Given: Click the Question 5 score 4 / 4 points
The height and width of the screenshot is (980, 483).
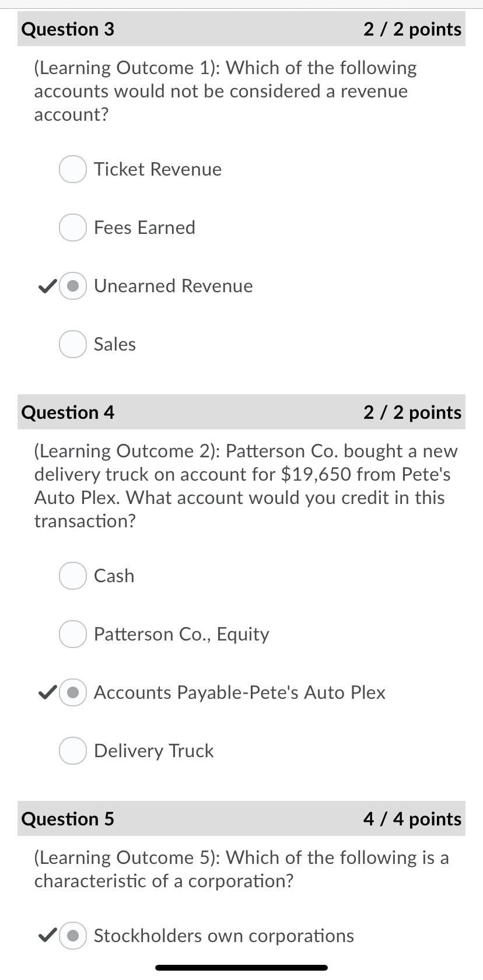Looking at the screenshot, I should [412, 819].
